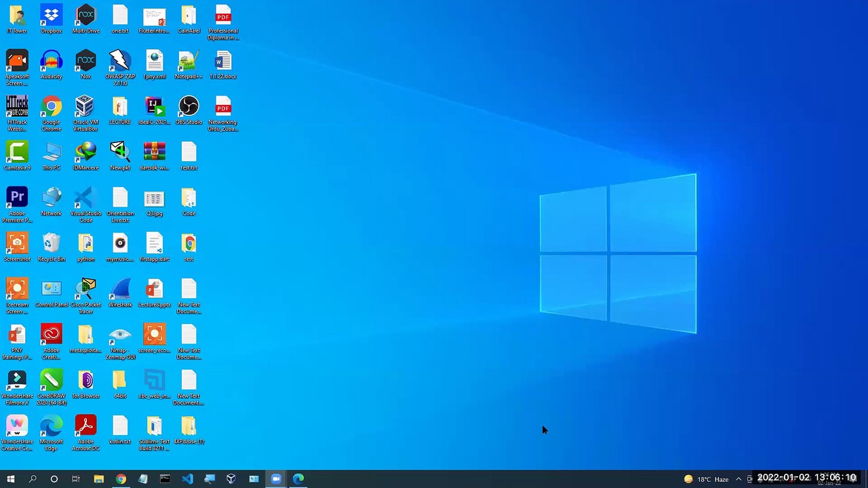Select the Sublime Text Build 3211 folder
The image size is (868, 488).
(x=154, y=433)
